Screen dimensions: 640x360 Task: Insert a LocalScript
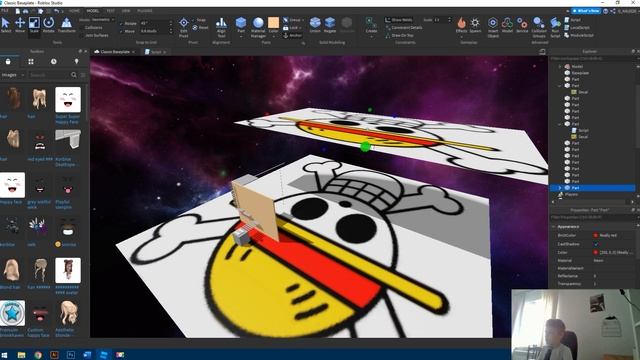pyautogui.click(x=577, y=27)
